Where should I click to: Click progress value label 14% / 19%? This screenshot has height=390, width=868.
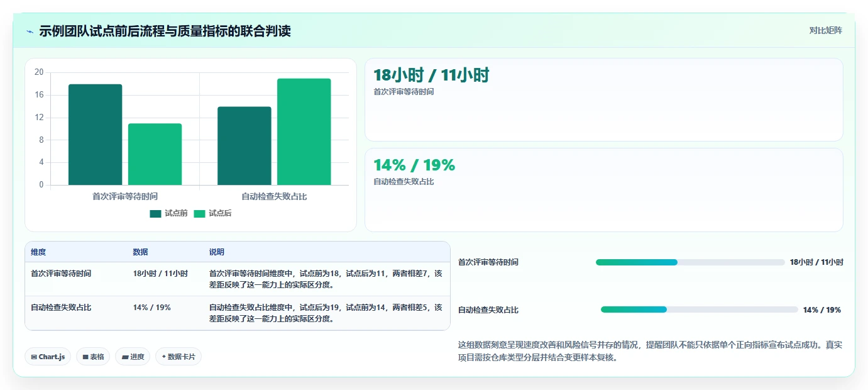pos(822,310)
